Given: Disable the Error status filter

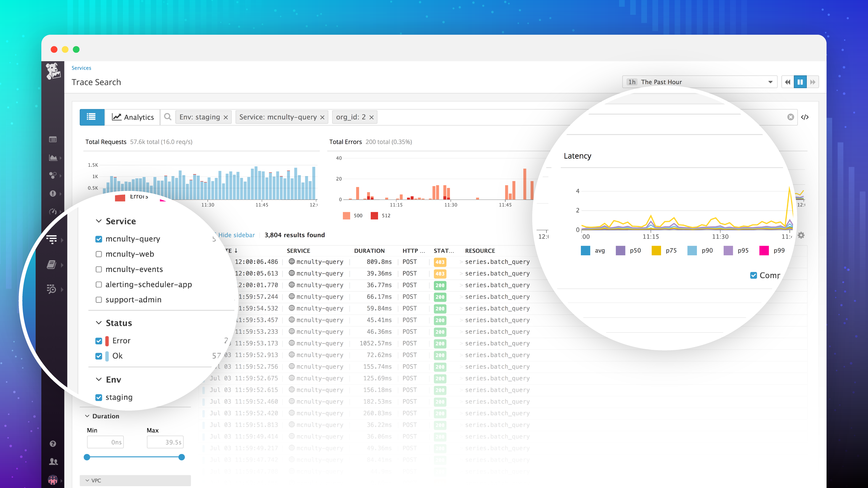Looking at the screenshot, I should [x=99, y=340].
